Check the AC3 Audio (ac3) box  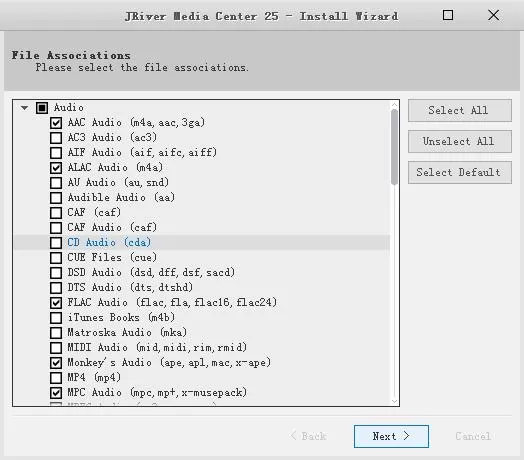point(56,138)
